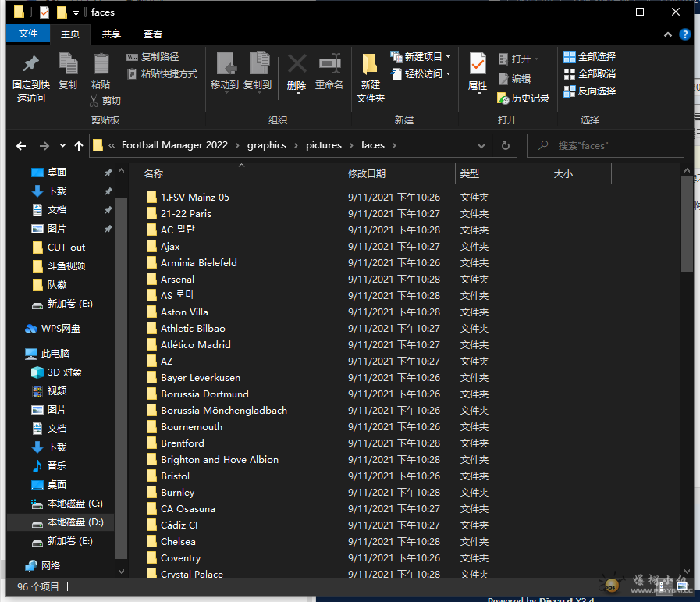Click the Back navigation arrow
Viewport: 700px width, 602px height.
coord(21,145)
